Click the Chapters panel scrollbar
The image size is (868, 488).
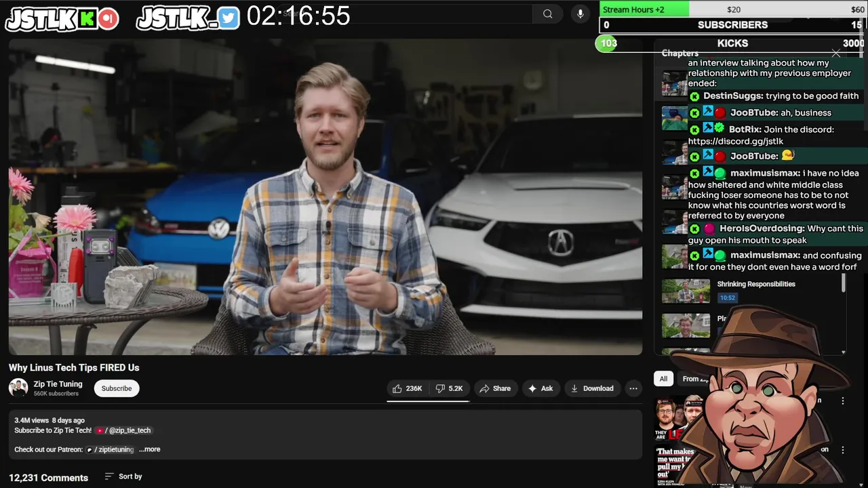tap(844, 283)
